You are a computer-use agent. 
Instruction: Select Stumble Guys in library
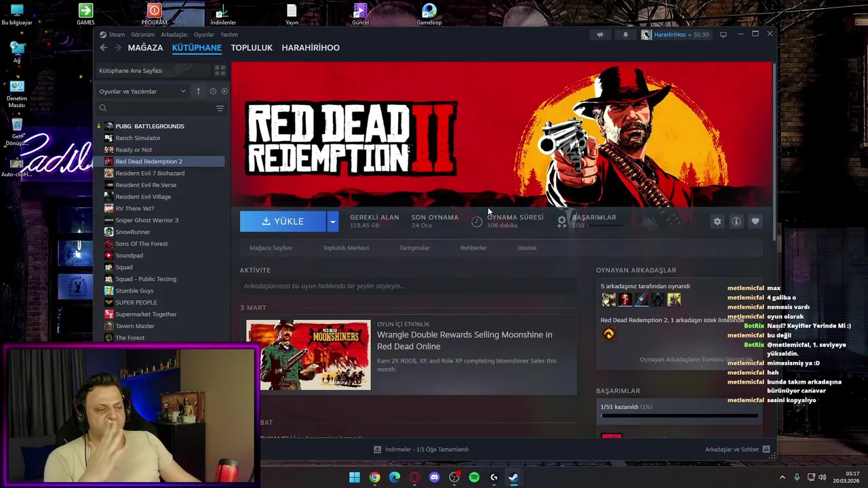click(x=134, y=291)
